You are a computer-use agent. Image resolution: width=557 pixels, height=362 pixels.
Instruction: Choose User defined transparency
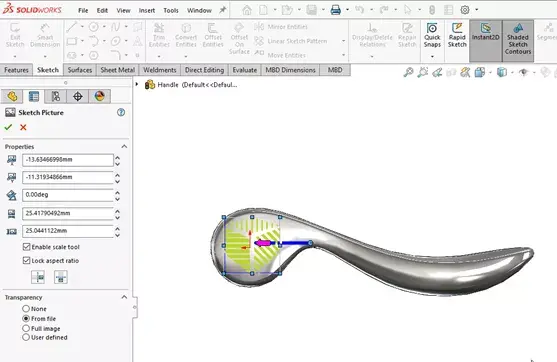26,337
